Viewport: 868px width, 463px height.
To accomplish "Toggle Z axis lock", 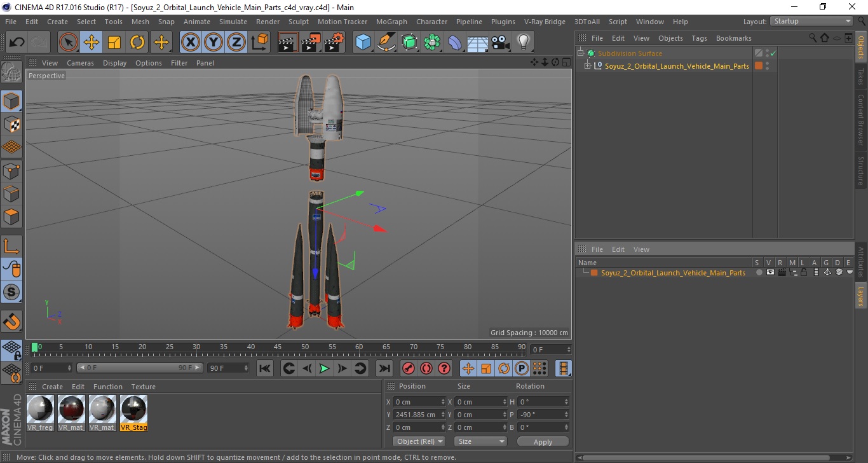I will 236,43.
